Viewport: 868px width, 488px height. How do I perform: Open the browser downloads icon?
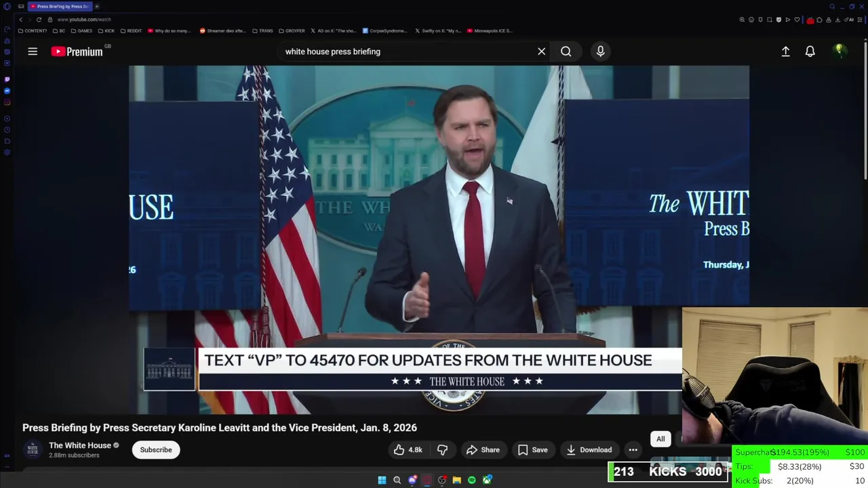tap(837, 20)
